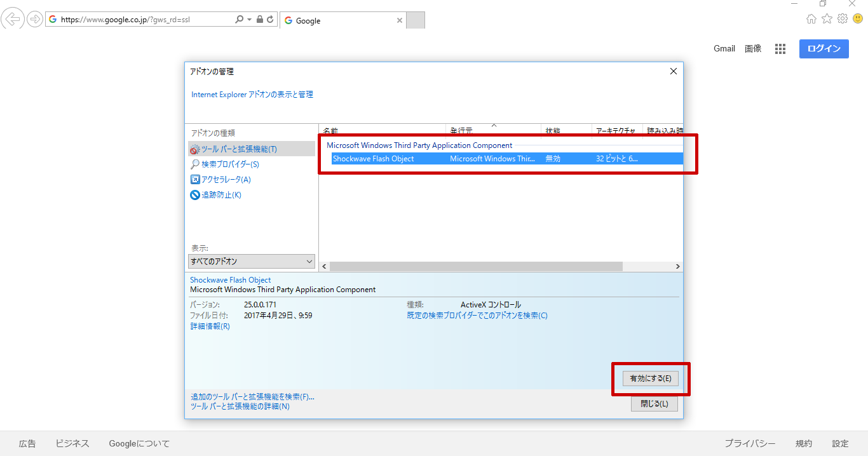Click the smiley feedback icon
The image size is (868, 456).
point(858,19)
